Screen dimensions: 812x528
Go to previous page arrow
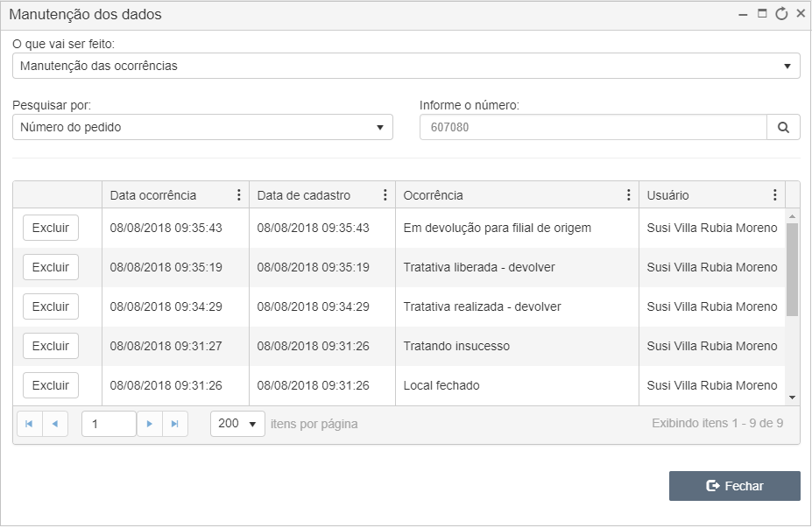tap(55, 424)
